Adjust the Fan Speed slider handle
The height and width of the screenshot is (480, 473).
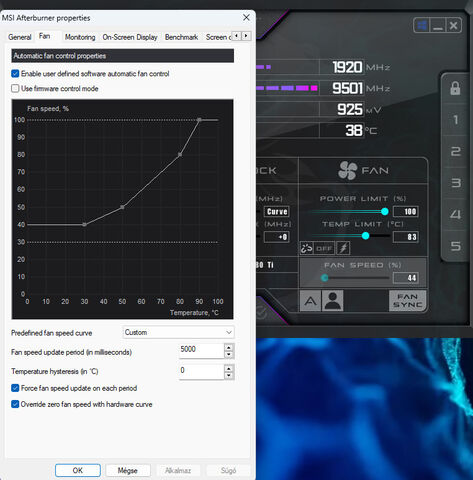(x=324, y=278)
